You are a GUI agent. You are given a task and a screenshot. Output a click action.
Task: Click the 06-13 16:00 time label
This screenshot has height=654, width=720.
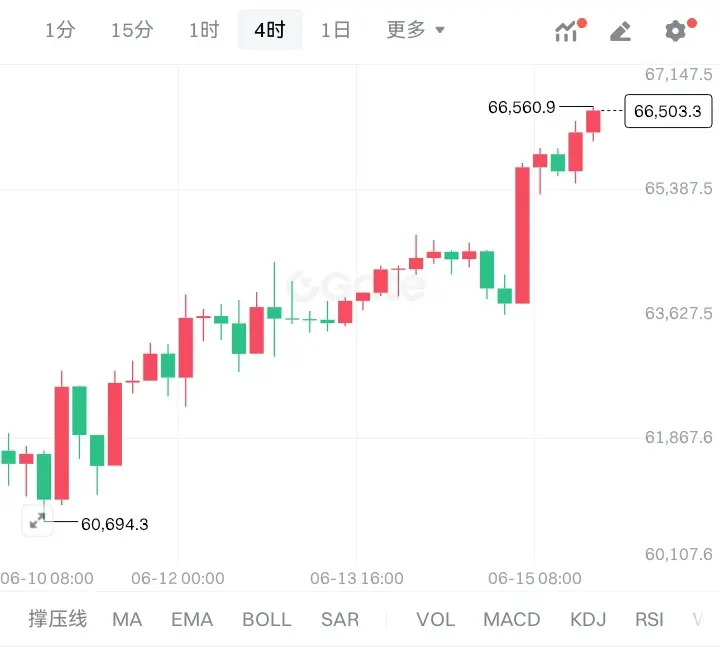click(357, 578)
